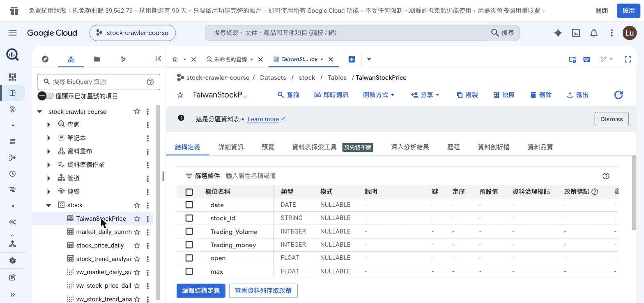Collapse the stock dataset node

coord(48,205)
